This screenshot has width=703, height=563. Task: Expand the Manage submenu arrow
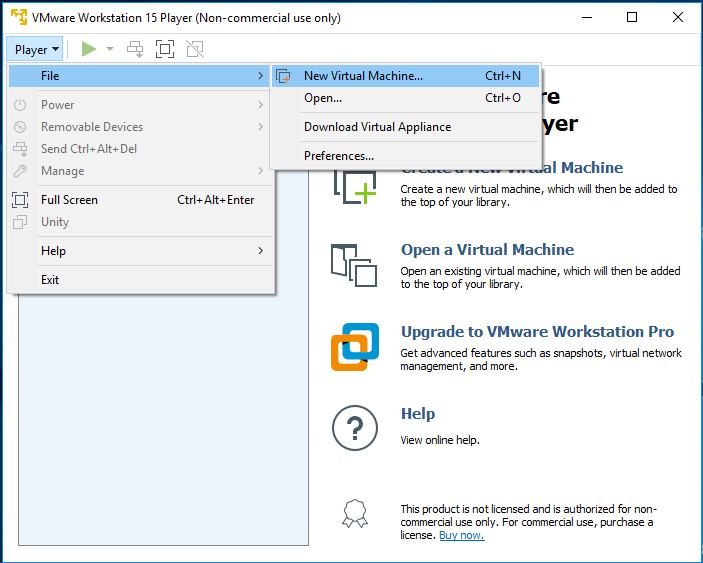[x=260, y=171]
